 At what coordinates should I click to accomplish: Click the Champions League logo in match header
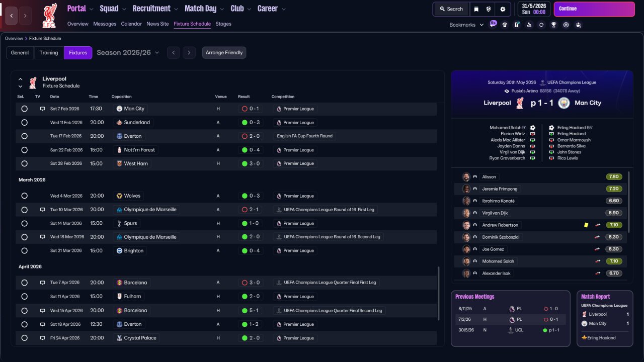click(543, 82)
